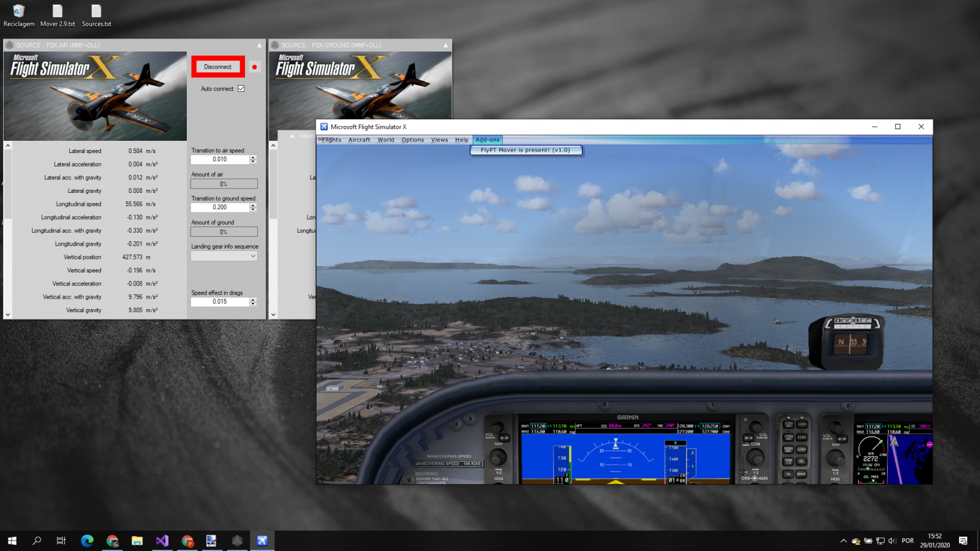Open the Add-ons menu
980x551 pixels.
[488, 140]
